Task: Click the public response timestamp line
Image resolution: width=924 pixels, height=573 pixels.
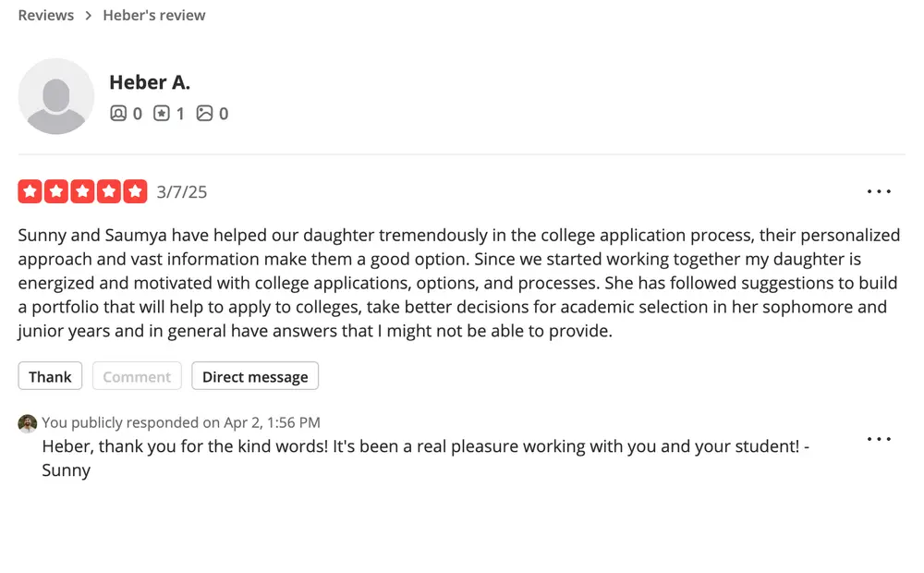Action: click(181, 422)
